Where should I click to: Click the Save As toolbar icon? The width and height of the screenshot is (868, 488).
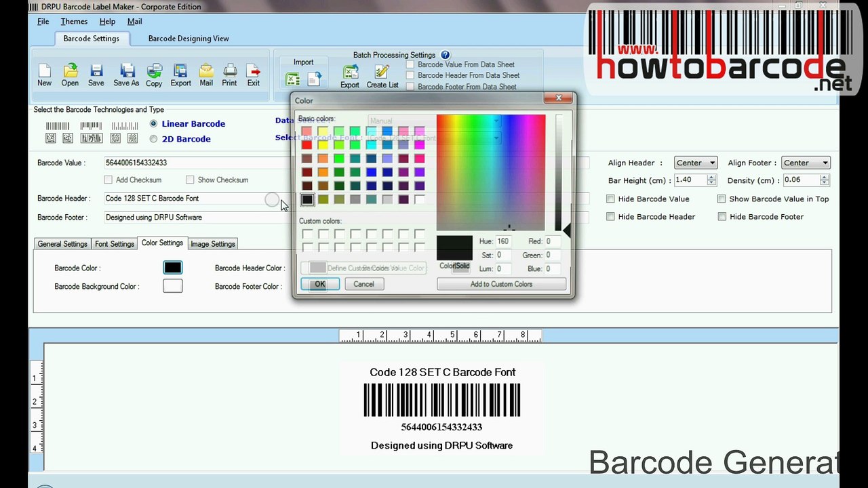pyautogui.click(x=126, y=75)
